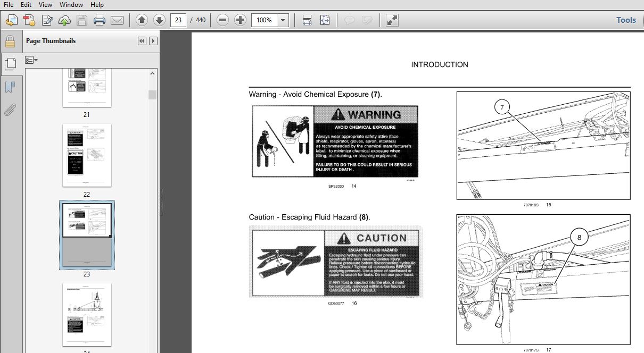Click the Save floppy disk icon

81,20
